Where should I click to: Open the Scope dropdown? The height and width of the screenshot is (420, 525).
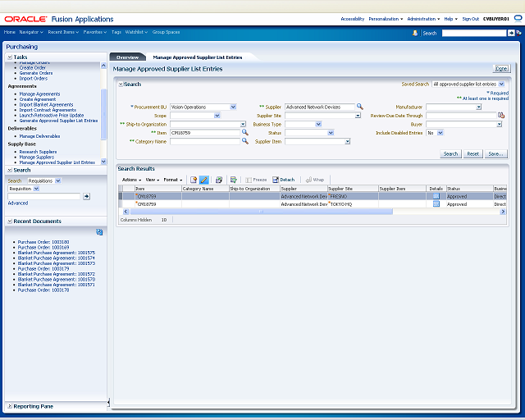pyautogui.click(x=217, y=116)
